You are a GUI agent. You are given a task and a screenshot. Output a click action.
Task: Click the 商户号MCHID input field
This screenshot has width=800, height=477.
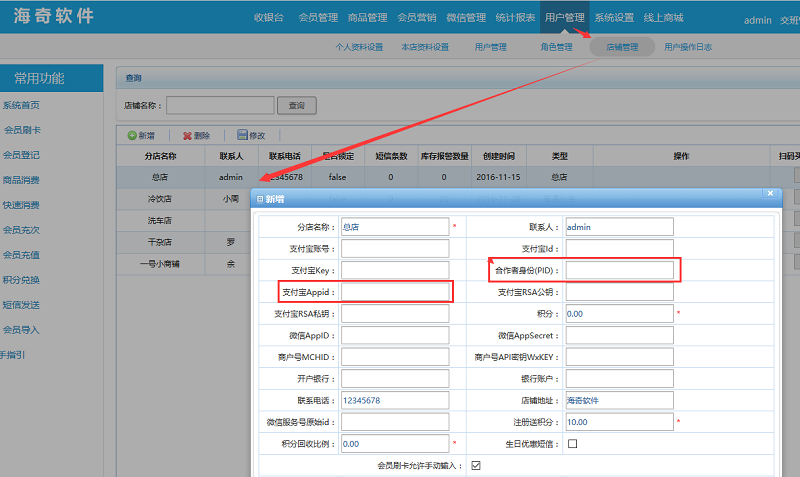click(x=395, y=357)
